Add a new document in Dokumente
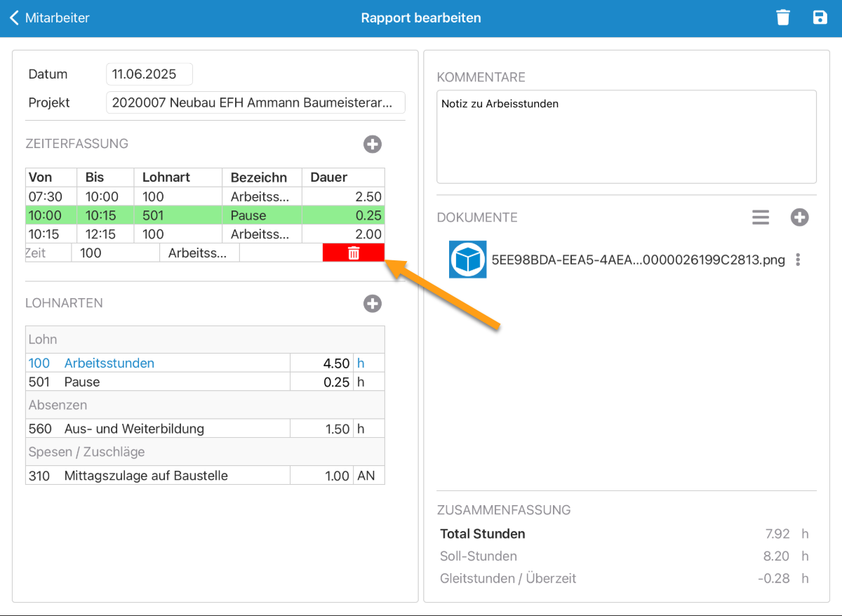This screenshot has width=842, height=616. tap(799, 217)
